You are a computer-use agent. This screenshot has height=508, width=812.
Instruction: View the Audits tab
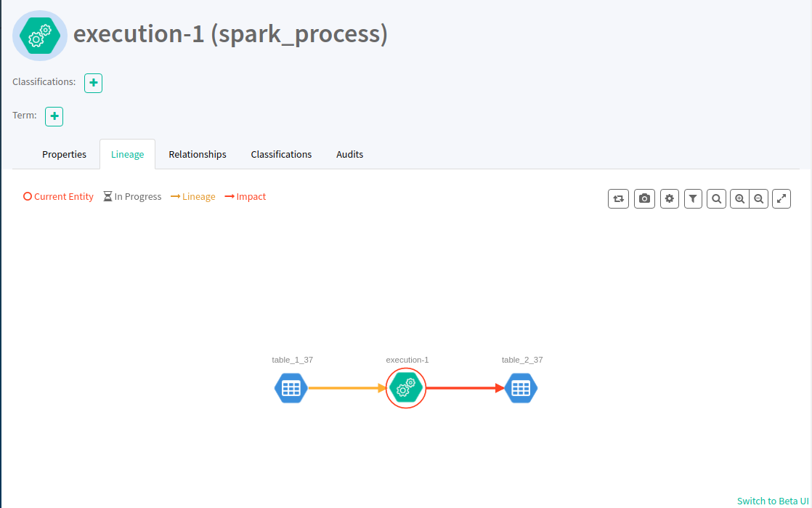(349, 155)
